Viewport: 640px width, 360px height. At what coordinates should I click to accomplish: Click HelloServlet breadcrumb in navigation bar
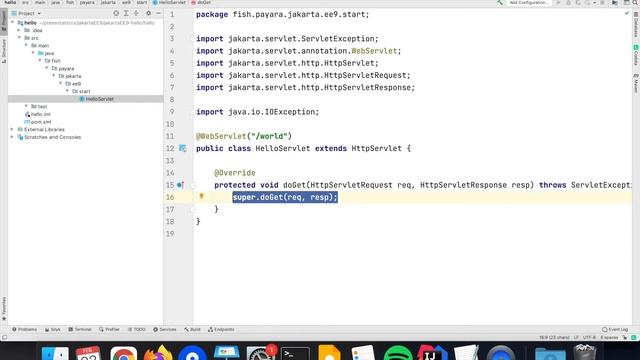169,2
